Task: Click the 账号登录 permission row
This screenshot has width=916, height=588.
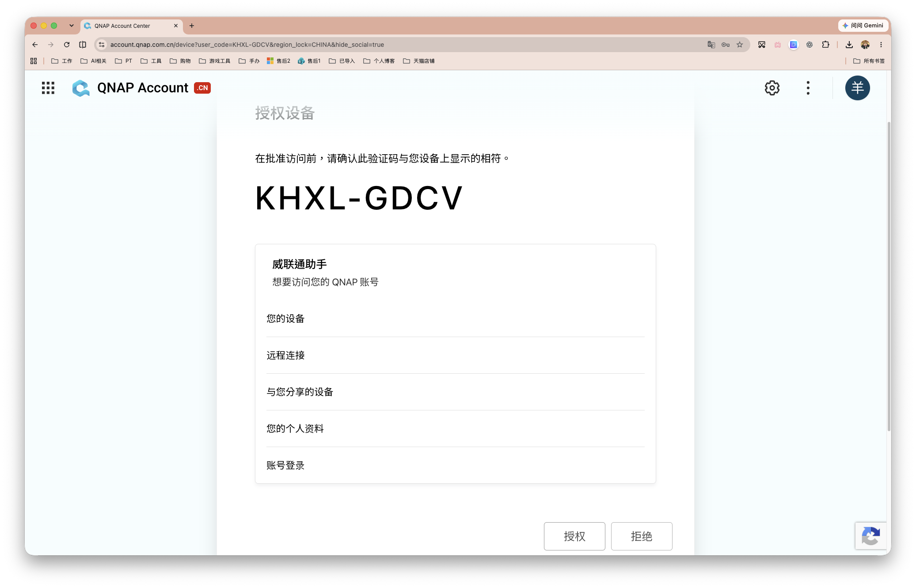Action: pyautogui.click(x=455, y=465)
